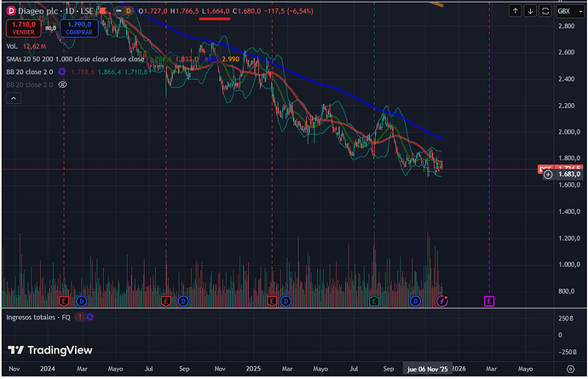588x379 pixels.
Task: Click the orange D data badge in header
Action: 128,11
